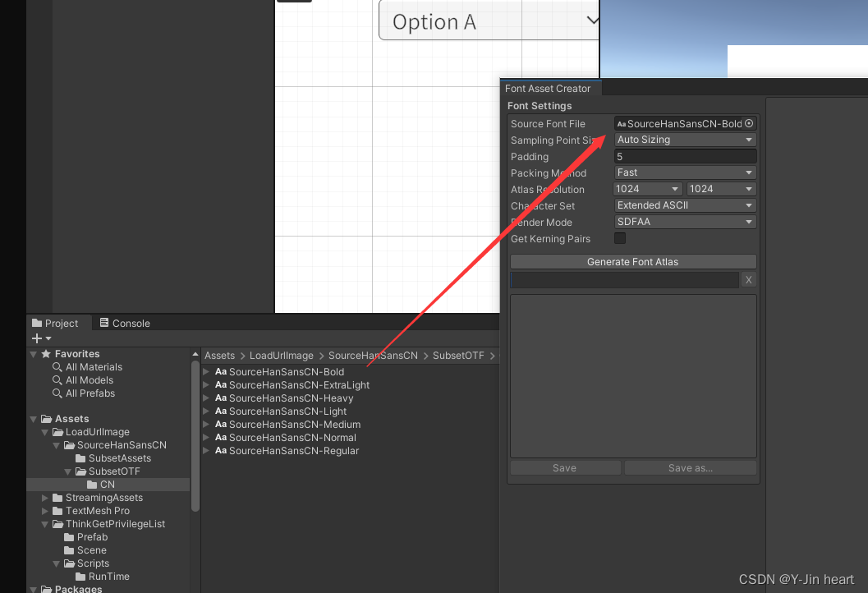868x593 pixels.
Task: Expand the StreamingAssets folder arrow
Action: tap(45, 498)
